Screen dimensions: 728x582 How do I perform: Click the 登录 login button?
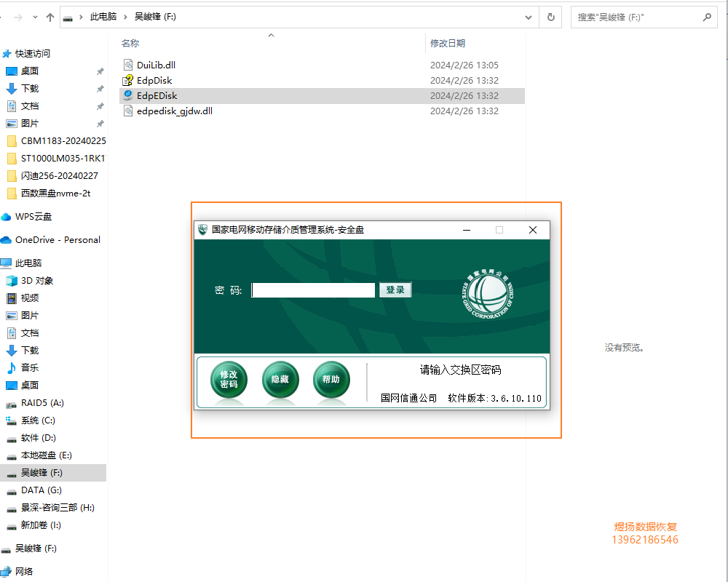pyautogui.click(x=395, y=290)
